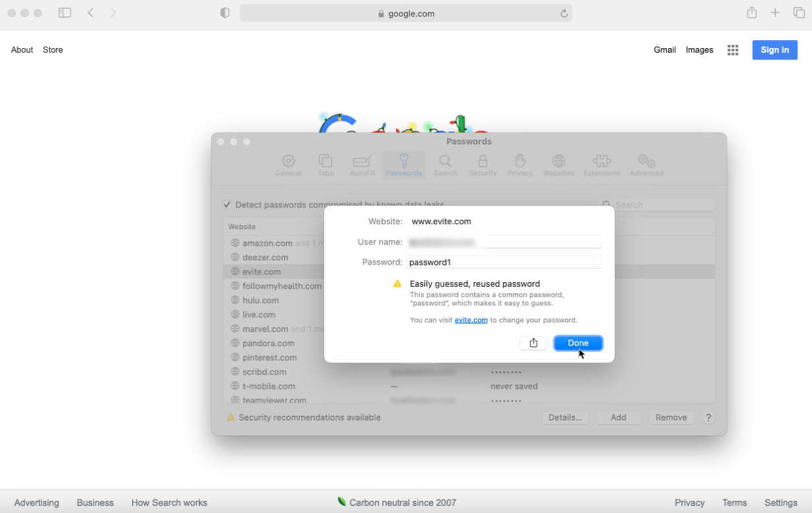Image resolution: width=812 pixels, height=513 pixels.
Task: Click the share icon in password dialog
Action: click(x=533, y=343)
